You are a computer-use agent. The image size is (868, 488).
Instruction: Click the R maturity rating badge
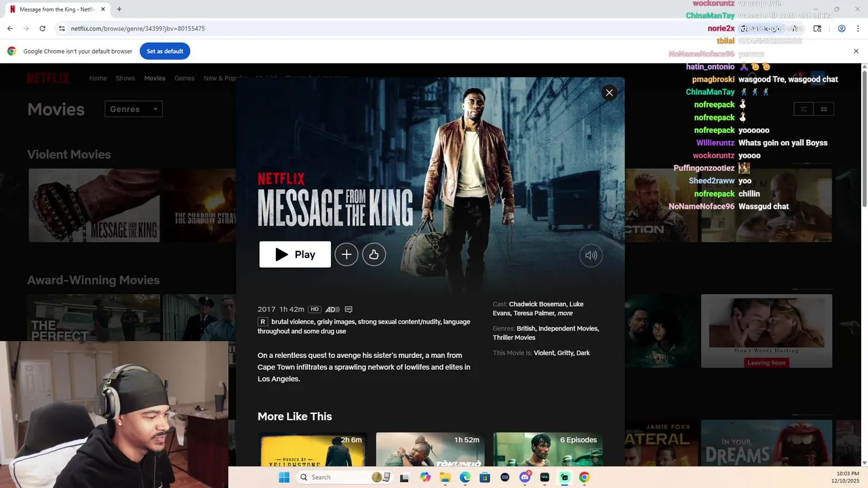coord(262,322)
